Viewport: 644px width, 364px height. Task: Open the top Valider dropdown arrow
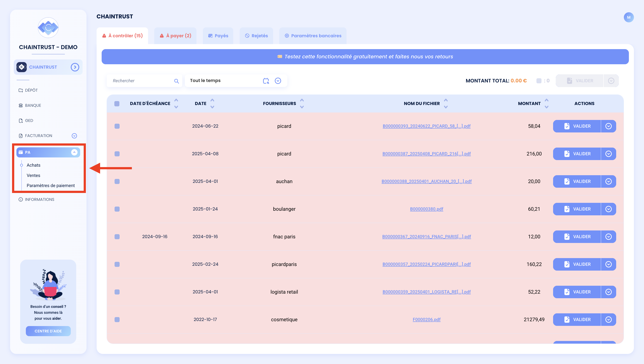(x=611, y=81)
